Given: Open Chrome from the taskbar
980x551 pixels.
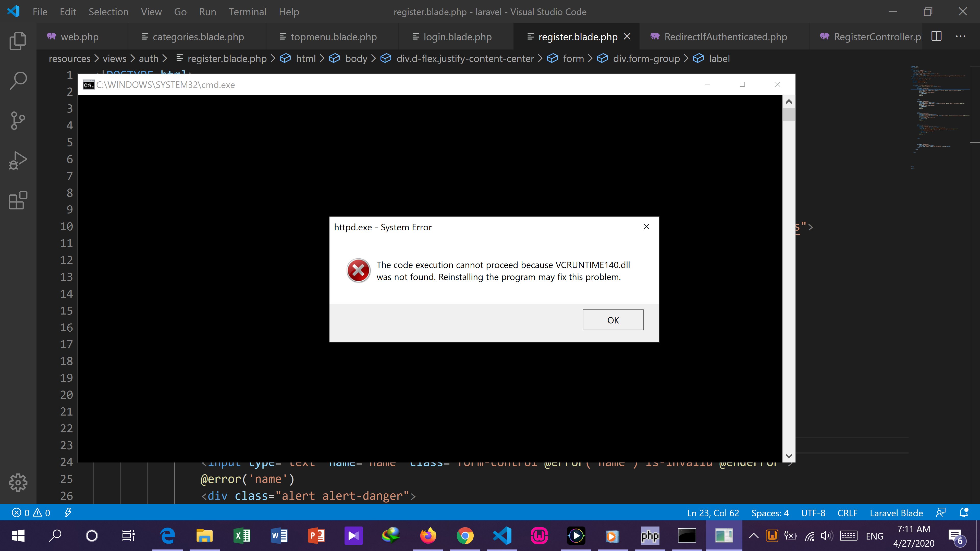Looking at the screenshot, I should pos(465,536).
